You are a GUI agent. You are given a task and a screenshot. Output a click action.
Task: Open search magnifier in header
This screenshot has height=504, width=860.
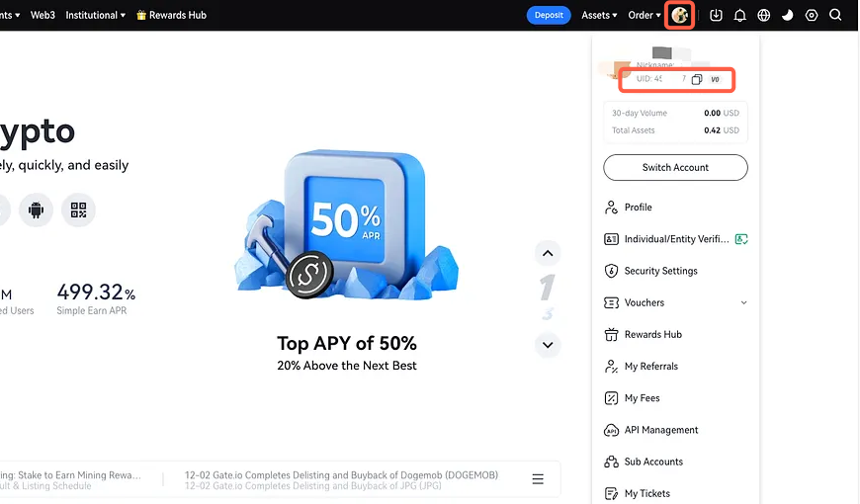tap(835, 15)
